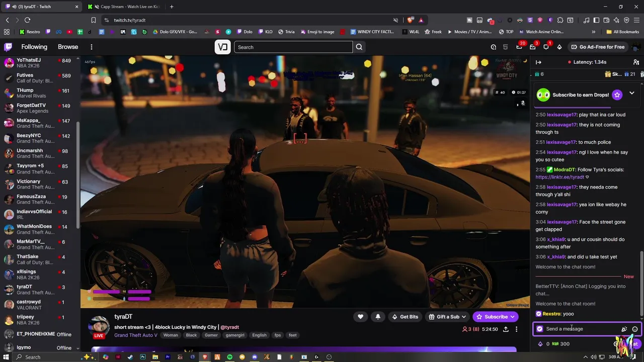Open the linktr.ee/tyradt link in chat

[560, 177]
